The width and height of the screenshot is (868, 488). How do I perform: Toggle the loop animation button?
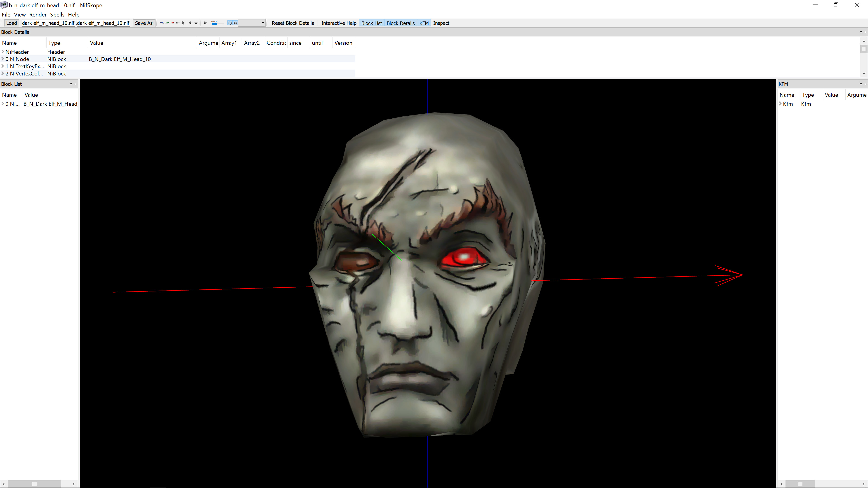(230, 23)
